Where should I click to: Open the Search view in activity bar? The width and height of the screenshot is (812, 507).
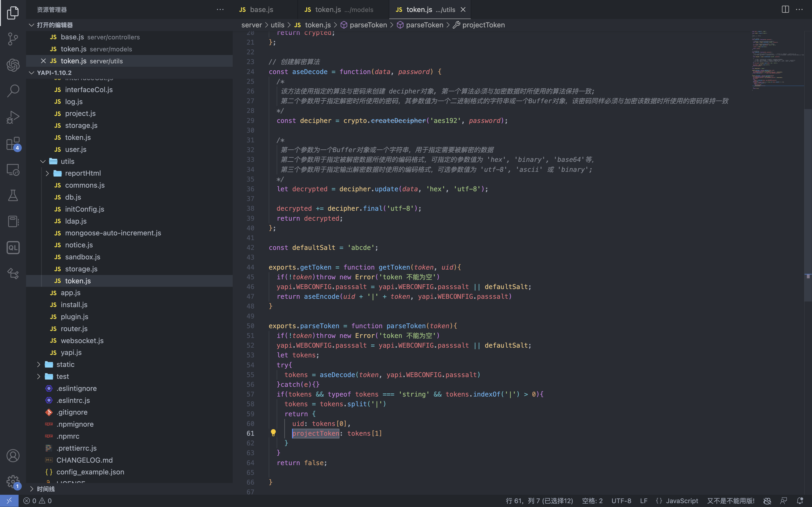(13, 91)
